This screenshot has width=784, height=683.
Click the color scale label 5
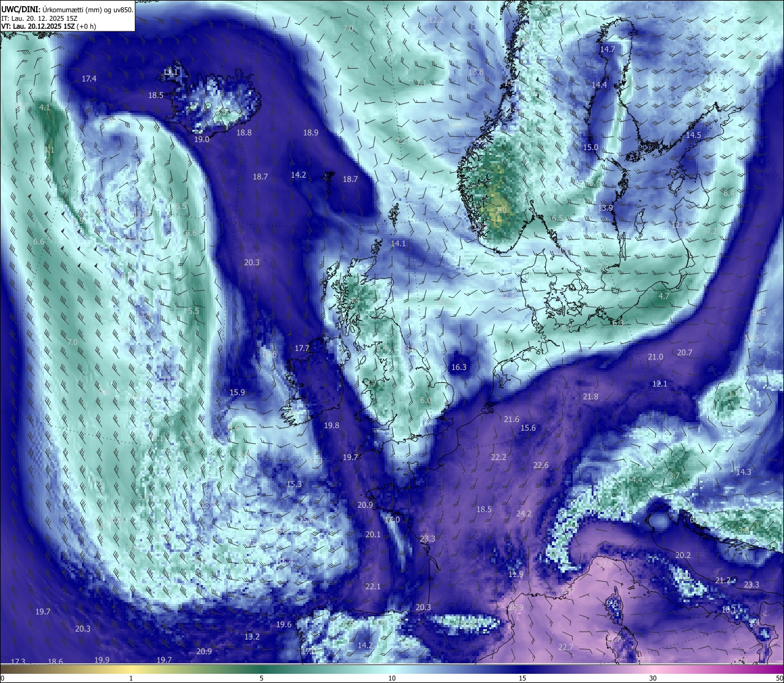coord(262,678)
